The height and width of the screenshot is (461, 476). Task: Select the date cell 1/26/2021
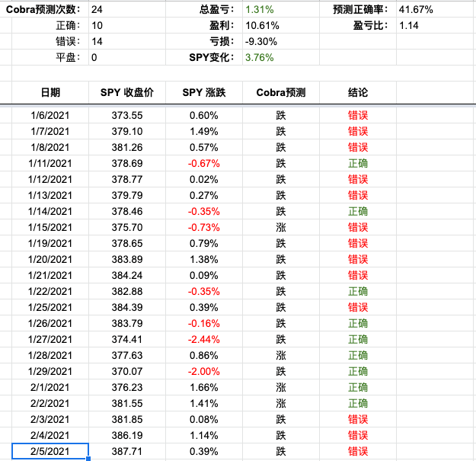pyautogui.click(x=50, y=323)
